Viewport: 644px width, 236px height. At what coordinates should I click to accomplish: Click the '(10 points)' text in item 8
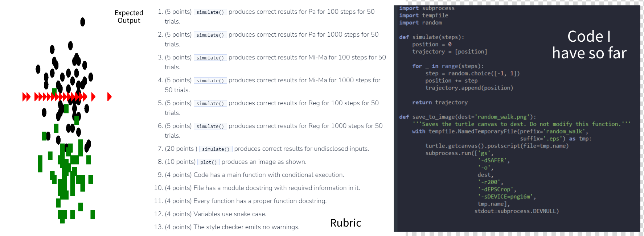180,162
